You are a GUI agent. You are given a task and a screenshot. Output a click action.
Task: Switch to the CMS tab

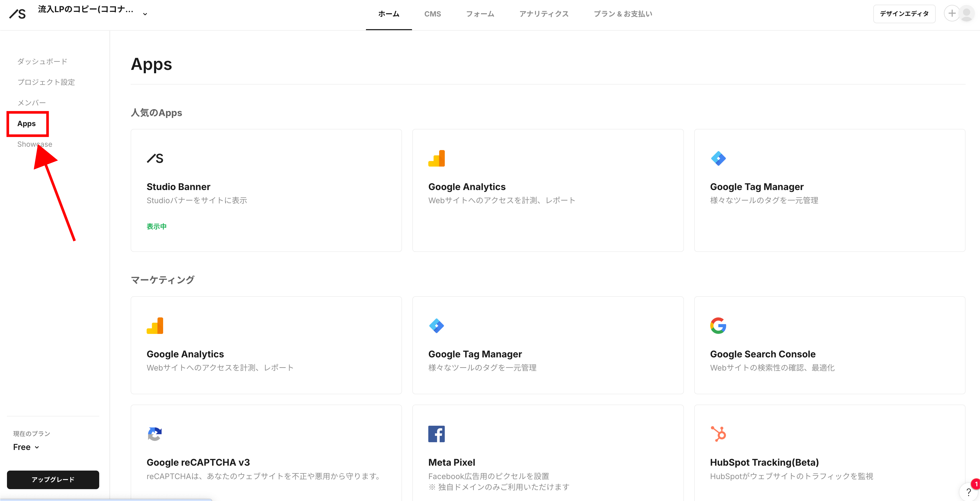pyautogui.click(x=433, y=14)
